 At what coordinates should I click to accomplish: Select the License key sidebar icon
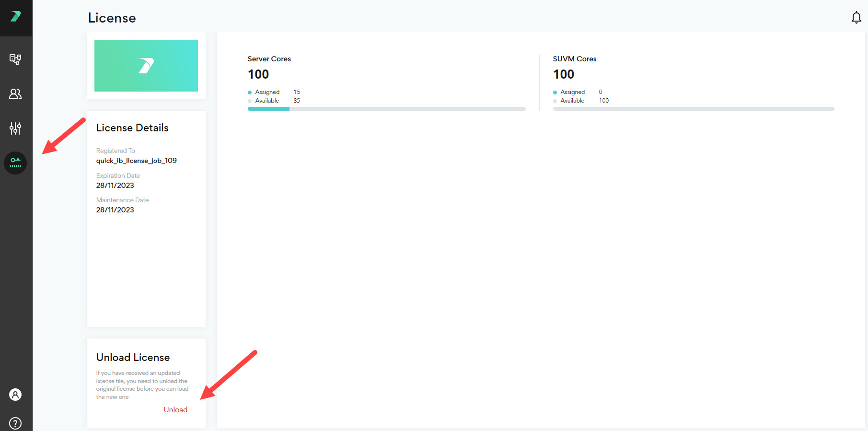[x=15, y=163]
